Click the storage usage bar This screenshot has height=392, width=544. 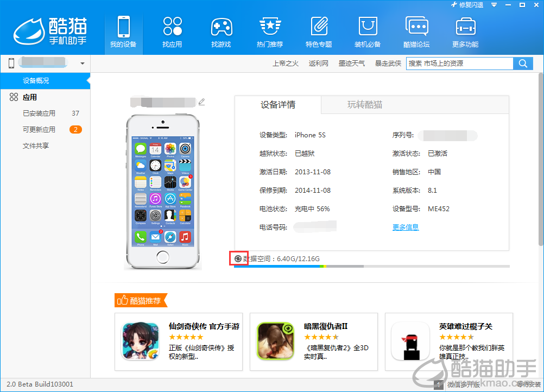(372, 267)
